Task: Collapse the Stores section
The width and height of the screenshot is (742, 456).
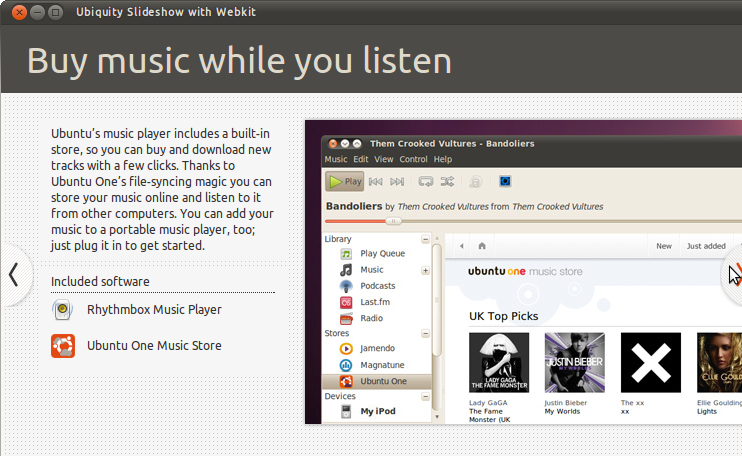Action: pos(426,333)
